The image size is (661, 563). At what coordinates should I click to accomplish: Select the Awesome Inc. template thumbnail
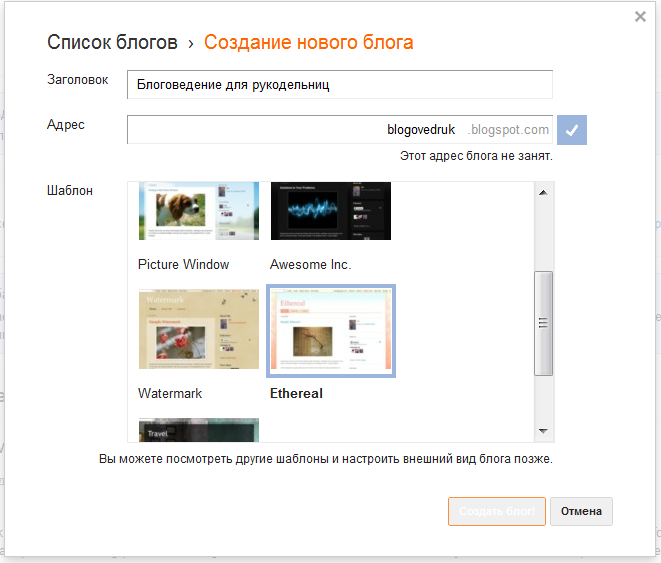coord(331,211)
